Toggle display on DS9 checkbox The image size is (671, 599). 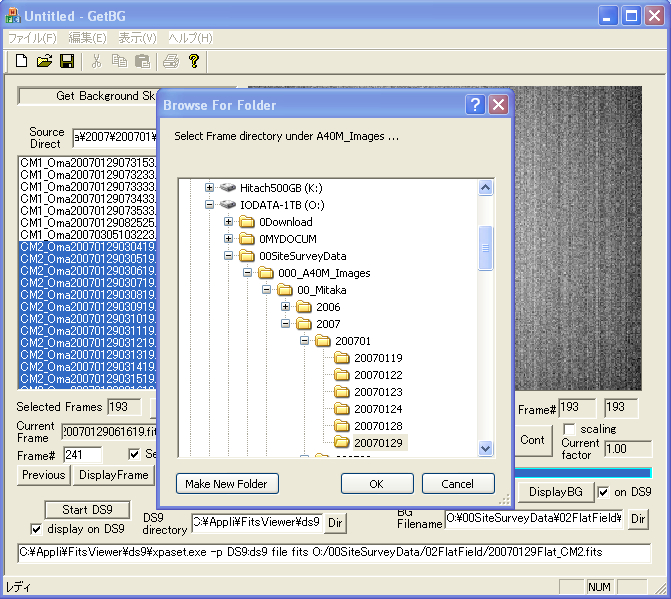[x=37, y=529]
